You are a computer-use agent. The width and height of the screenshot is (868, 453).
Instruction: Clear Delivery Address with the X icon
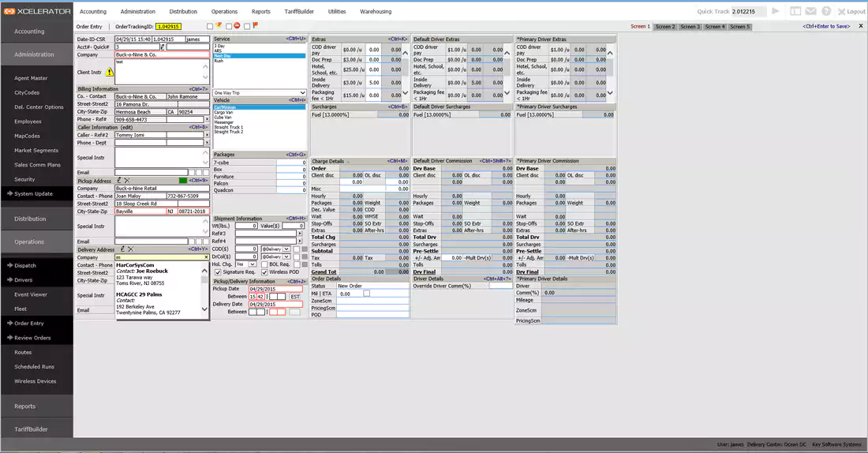pyautogui.click(x=129, y=249)
